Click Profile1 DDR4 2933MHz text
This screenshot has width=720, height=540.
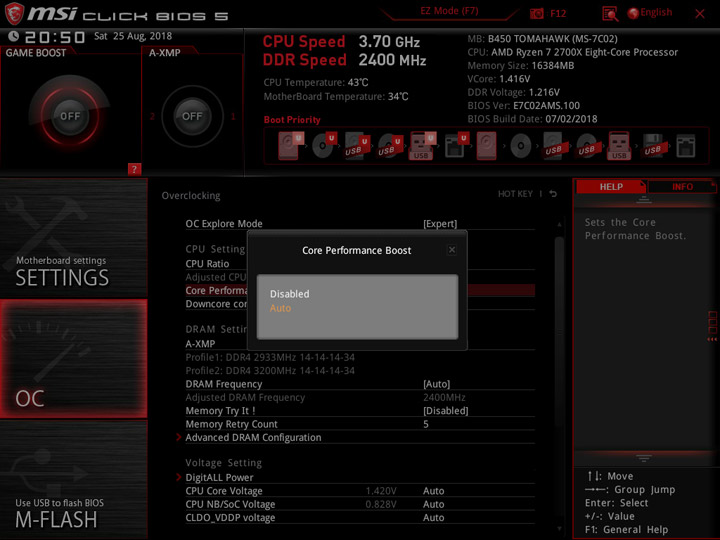coord(270,357)
